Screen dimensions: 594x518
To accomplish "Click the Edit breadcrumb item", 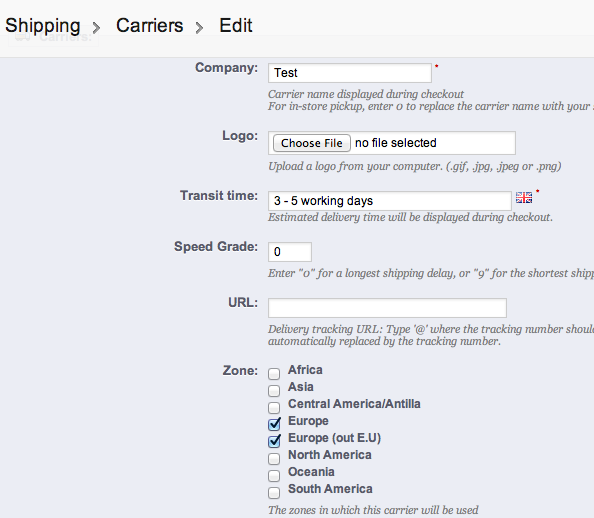I will tap(236, 26).
